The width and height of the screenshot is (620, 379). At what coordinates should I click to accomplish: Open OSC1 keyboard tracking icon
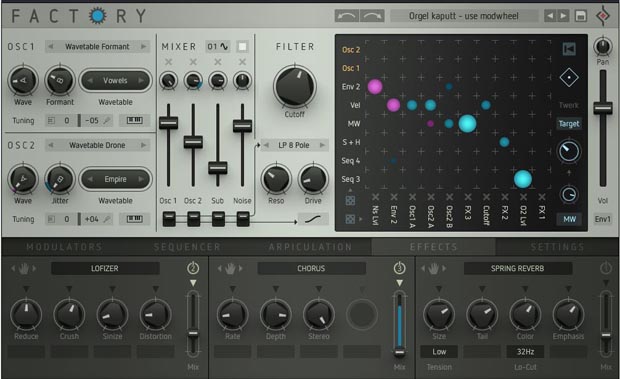tap(134, 120)
